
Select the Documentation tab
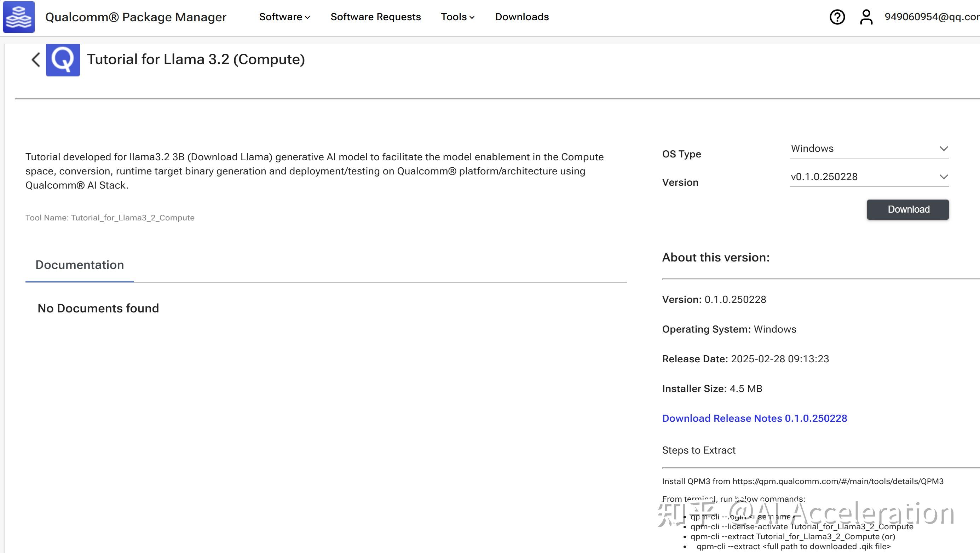click(x=80, y=265)
